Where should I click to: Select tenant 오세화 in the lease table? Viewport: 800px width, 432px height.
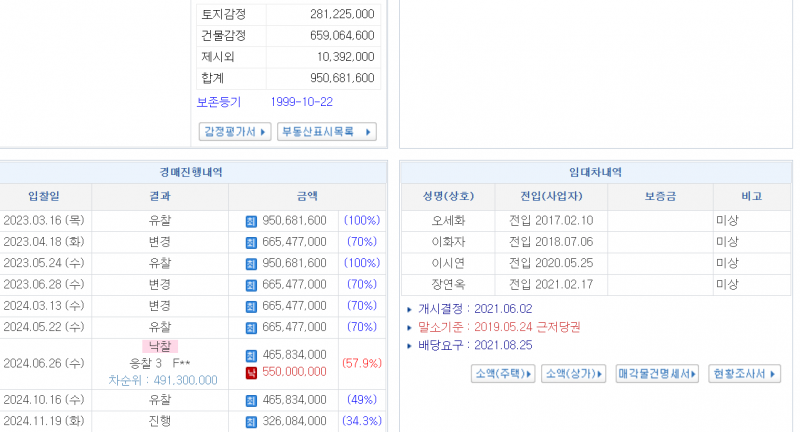pyautogui.click(x=448, y=221)
